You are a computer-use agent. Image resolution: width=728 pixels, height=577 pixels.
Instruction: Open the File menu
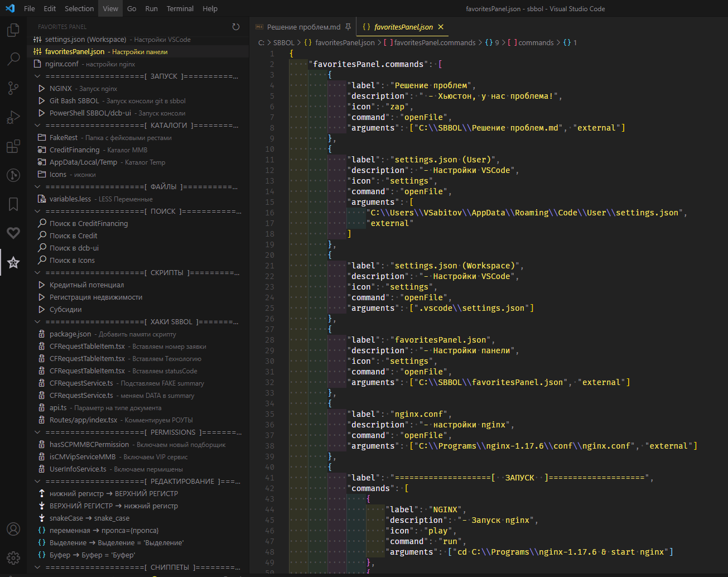coord(30,8)
